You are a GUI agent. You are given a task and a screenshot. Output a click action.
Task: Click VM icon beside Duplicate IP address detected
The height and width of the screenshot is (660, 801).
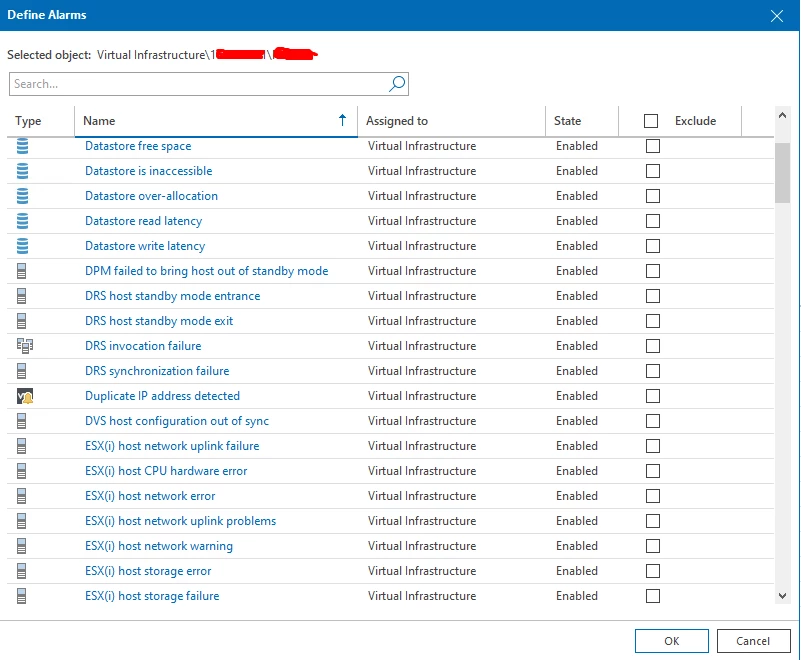(x=25, y=396)
